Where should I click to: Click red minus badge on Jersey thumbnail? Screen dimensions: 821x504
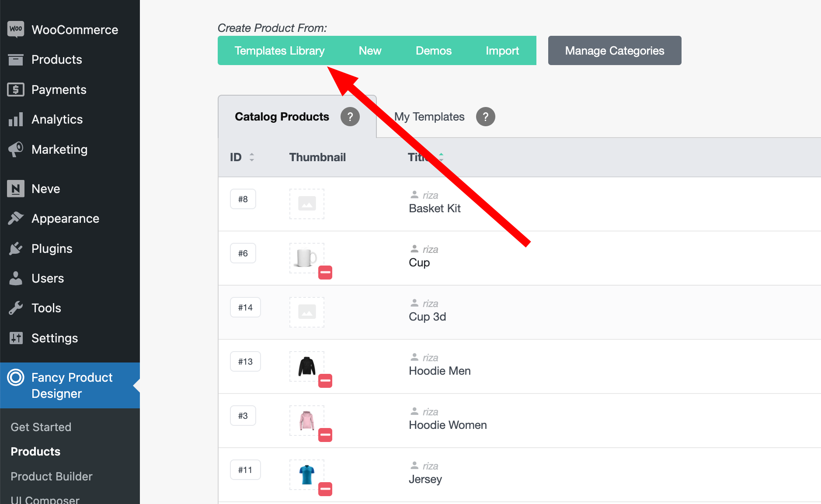click(325, 489)
